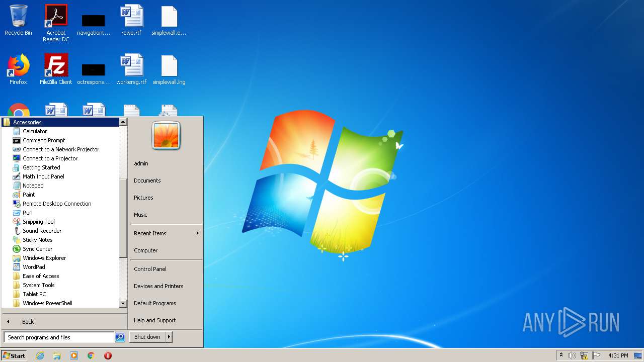The width and height of the screenshot is (644, 362).
Task: Open shut down options arrow
Action: [169, 337]
